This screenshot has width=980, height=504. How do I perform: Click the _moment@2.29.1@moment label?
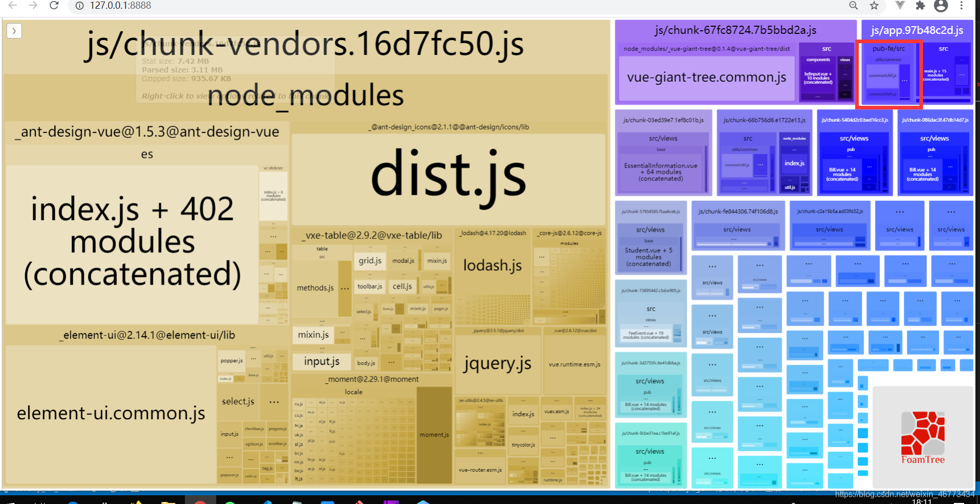(372, 379)
